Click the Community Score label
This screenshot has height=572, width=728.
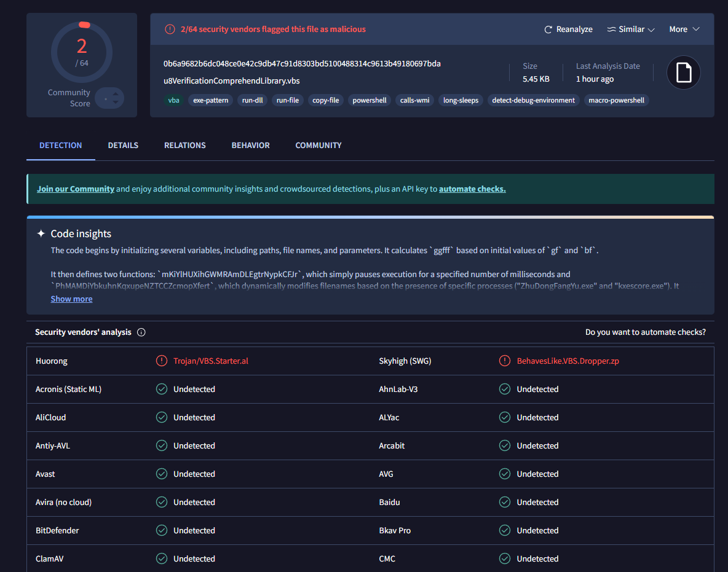point(69,98)
